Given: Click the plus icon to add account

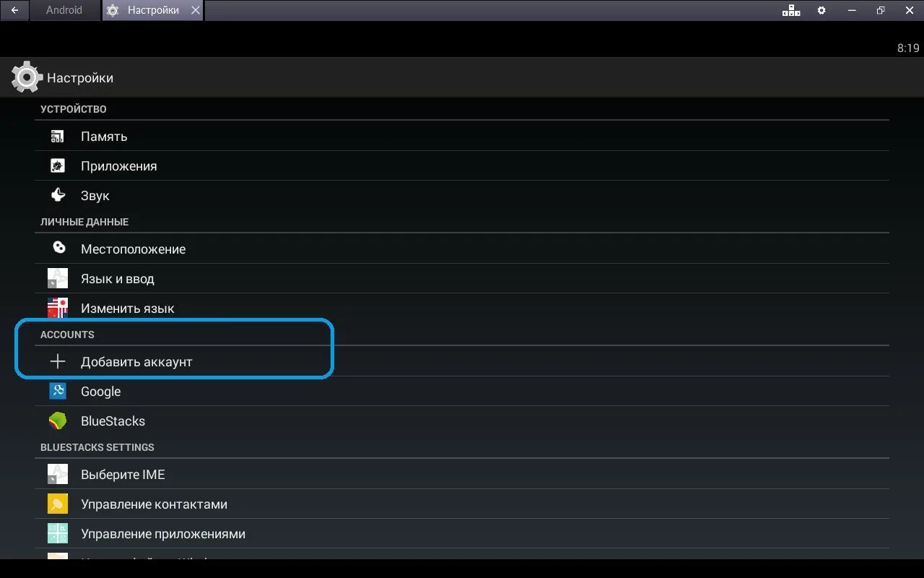Looking at the screenshot, I should (x=58, y=361).
